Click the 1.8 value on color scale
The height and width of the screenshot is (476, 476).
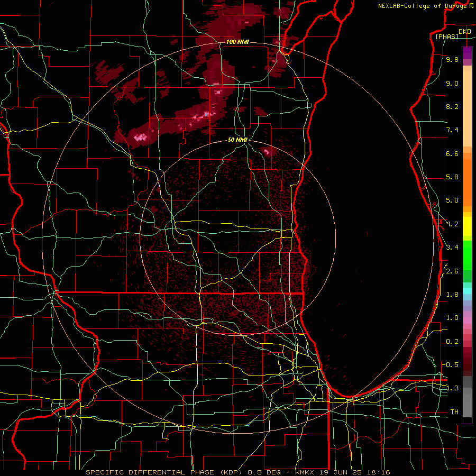click(x=452, y=295)
